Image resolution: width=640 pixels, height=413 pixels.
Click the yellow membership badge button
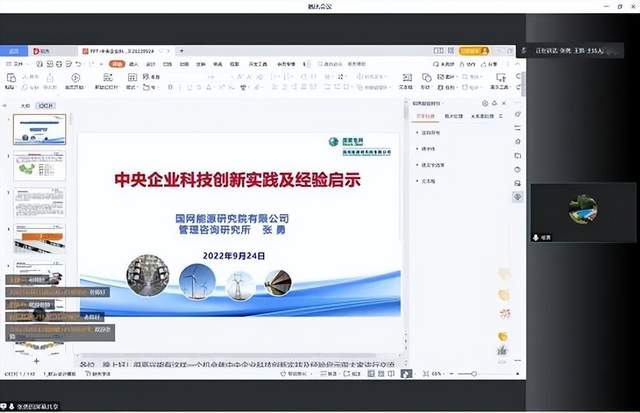474,51
